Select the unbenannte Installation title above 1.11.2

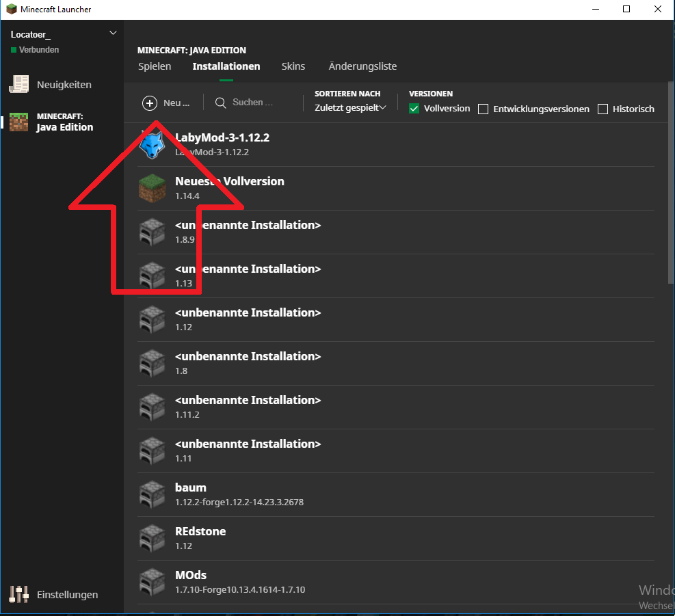248,400
